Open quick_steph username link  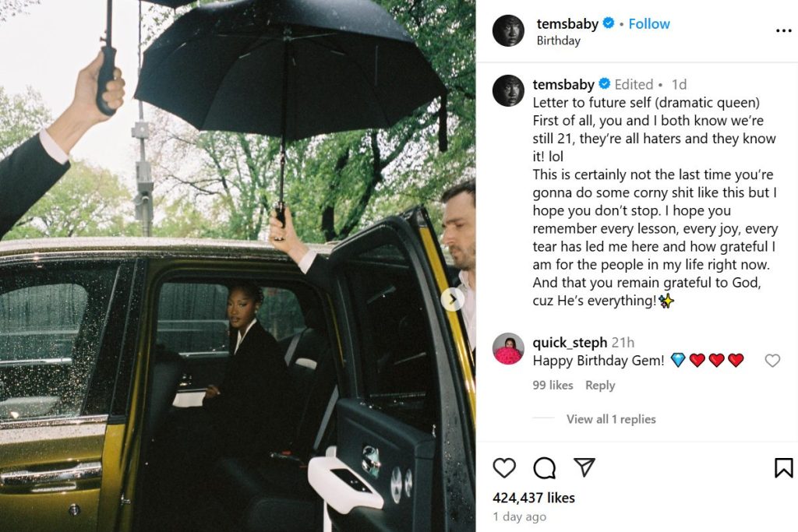pyautogui.click(x=570, y=342)
